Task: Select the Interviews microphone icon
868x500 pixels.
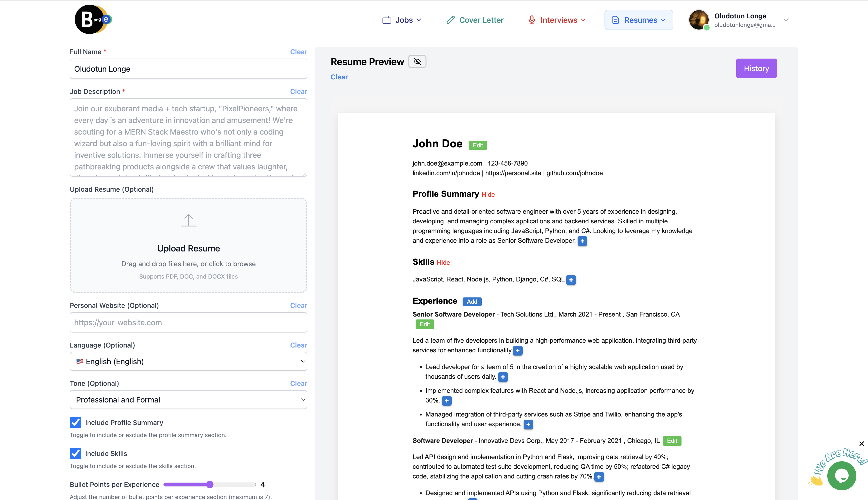Action: 531,20
